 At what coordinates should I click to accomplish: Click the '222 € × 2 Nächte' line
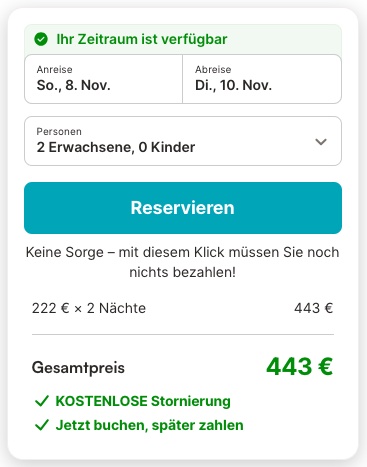(89, 308)
